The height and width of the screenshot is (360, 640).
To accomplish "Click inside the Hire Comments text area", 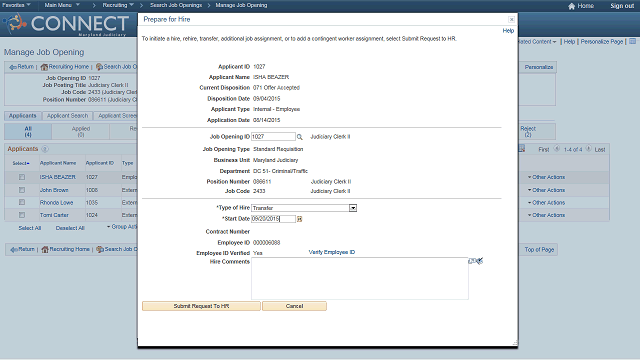I will tap(360, 278).
